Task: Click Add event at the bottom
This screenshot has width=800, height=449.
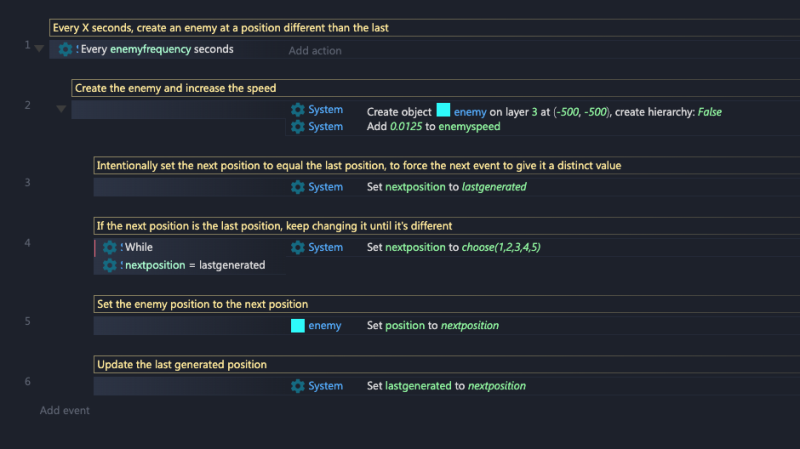Action: pyautogui.click(x=64, y=410)
